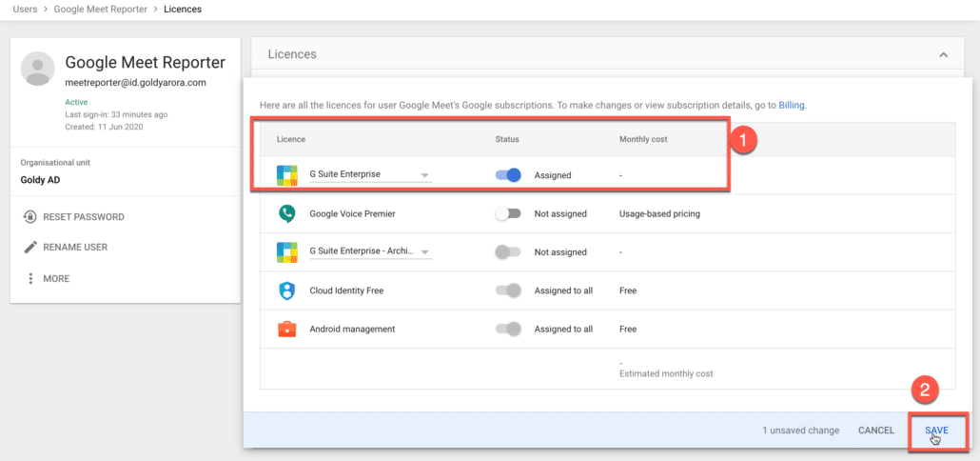Screen dimensions: 980x461
Task: Go to Users in the breadcrumb
Action: [25, 10]
